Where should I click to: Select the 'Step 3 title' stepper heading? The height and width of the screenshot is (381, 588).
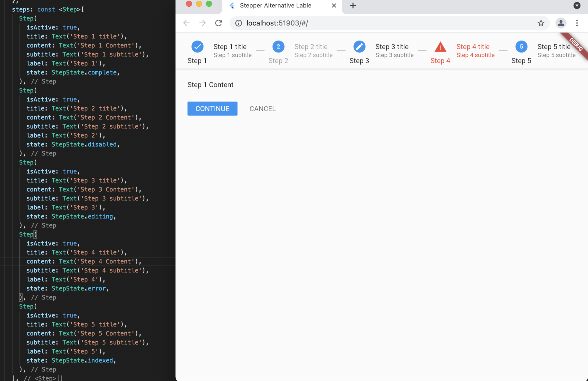tap(392, 47)
